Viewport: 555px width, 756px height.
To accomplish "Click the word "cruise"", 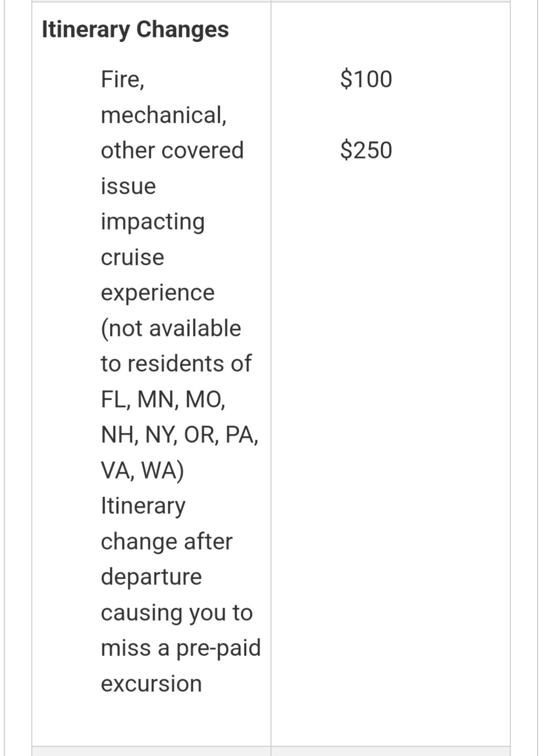I will [133, 257].
